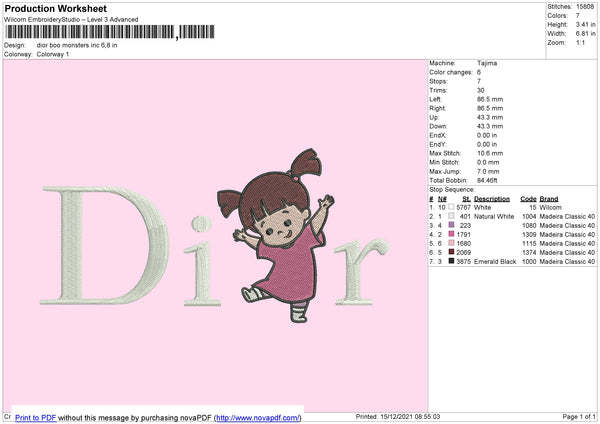
Task: Click design name 'dior boo monsters inc 6,8 in'
Action: coord(77,45)
